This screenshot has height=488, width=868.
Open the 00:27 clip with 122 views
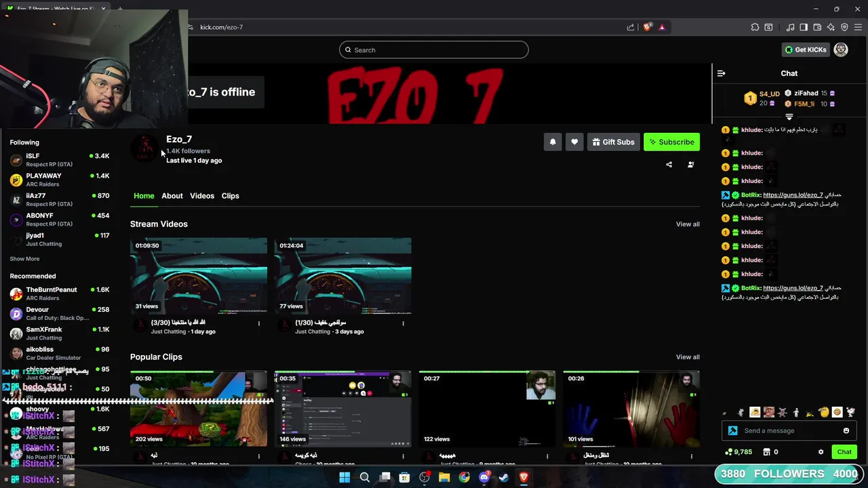tap(487, 409)
